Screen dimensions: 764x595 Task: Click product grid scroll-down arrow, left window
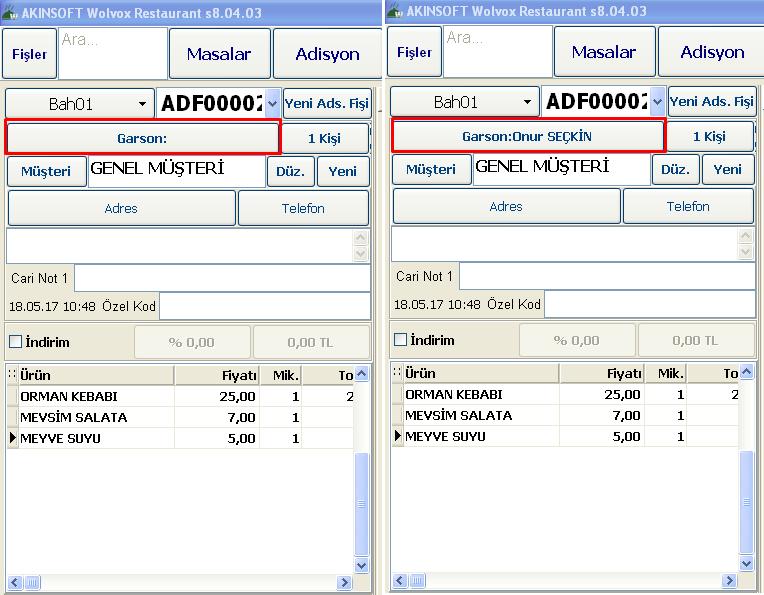(362, 565)
